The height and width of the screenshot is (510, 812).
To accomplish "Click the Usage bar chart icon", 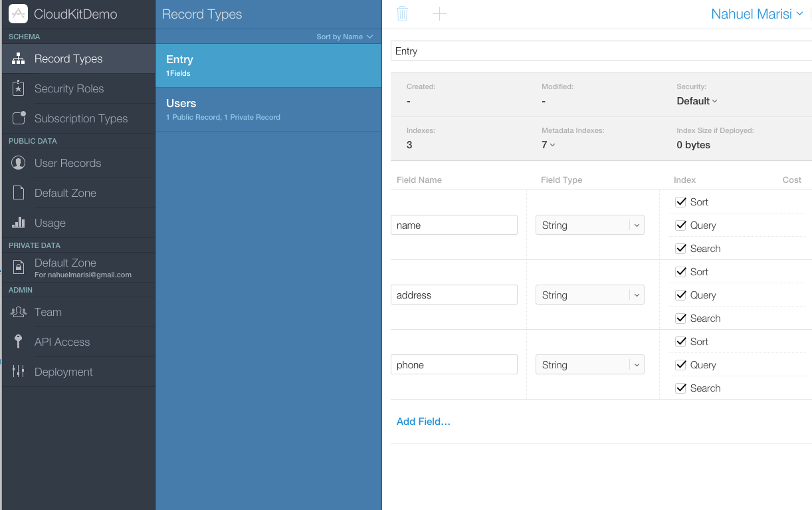I will tap(19, 223).
